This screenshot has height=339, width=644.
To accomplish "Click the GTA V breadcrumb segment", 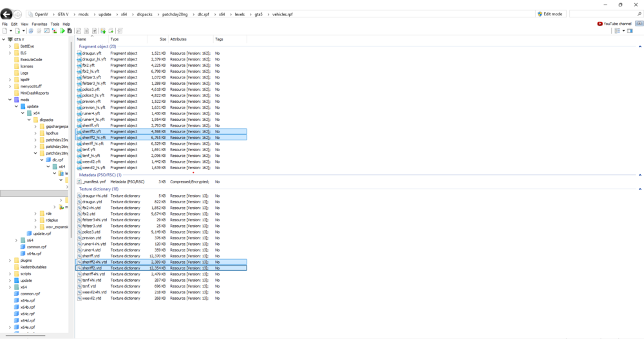I will (63, 14).
